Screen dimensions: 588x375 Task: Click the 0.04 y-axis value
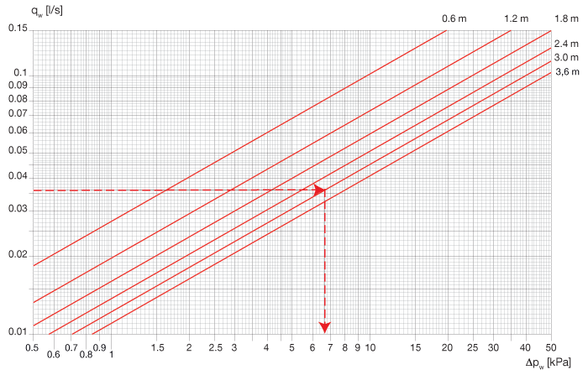coord(18,175)
